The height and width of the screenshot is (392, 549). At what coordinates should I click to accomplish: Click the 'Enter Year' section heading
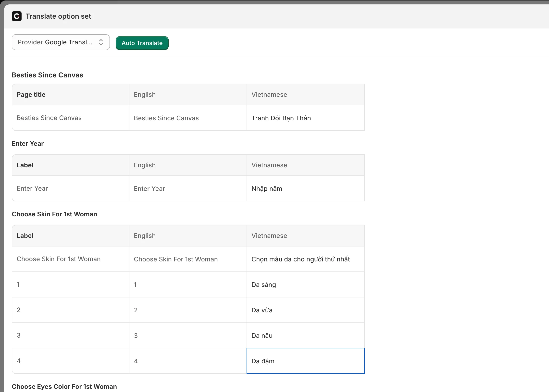tap(28, 144)
